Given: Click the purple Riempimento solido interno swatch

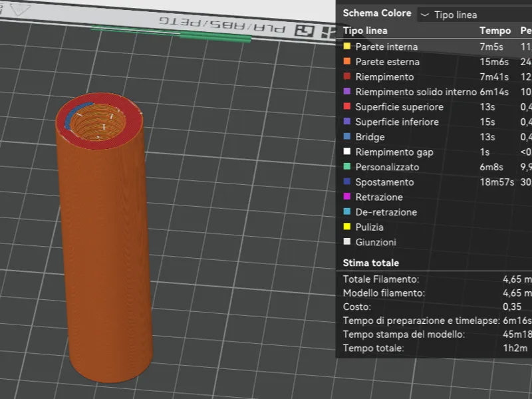Looking at the screenshot, I should point(346,91).
